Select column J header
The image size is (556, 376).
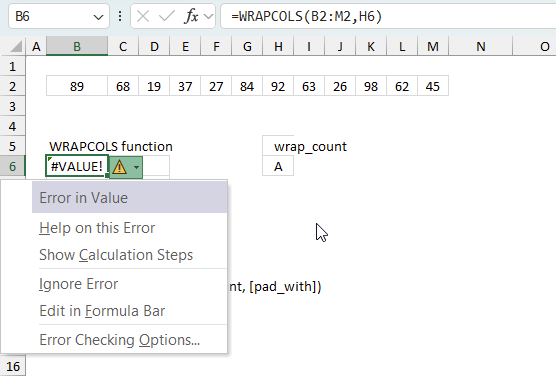tap(340, 46)
